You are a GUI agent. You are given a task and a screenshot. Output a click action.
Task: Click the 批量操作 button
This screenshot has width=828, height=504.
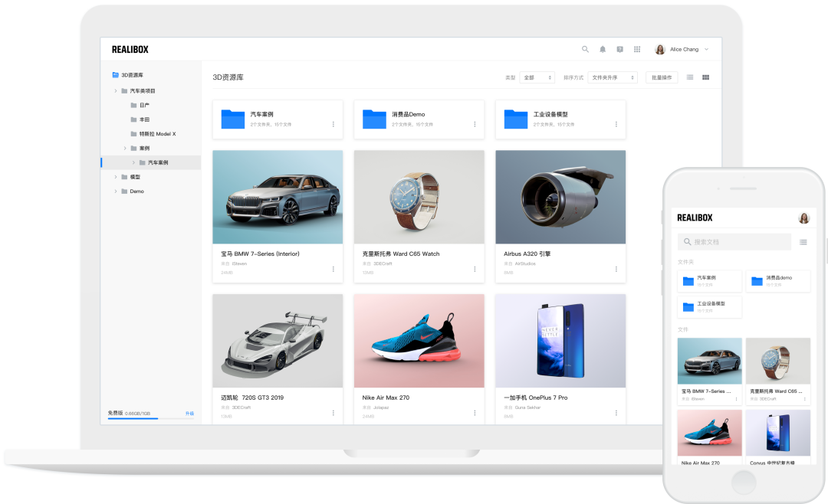pos(662,77)
